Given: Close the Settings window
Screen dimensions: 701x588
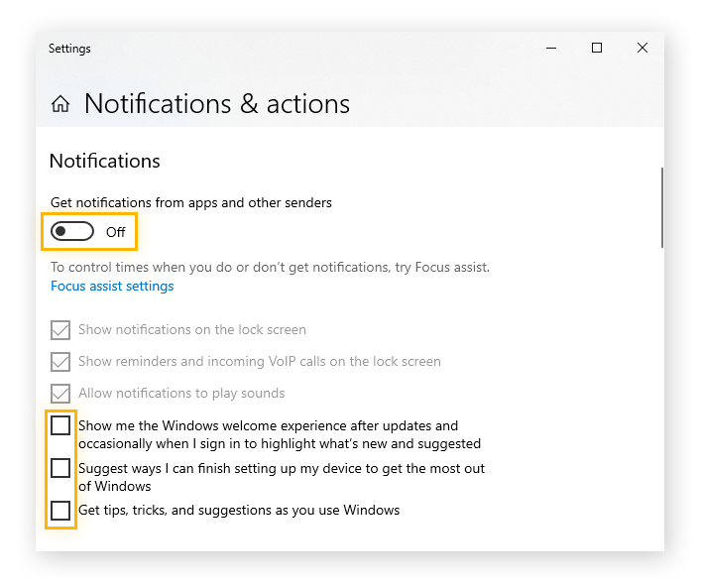Looking at the screenshot, I should (x=643, y=48).
